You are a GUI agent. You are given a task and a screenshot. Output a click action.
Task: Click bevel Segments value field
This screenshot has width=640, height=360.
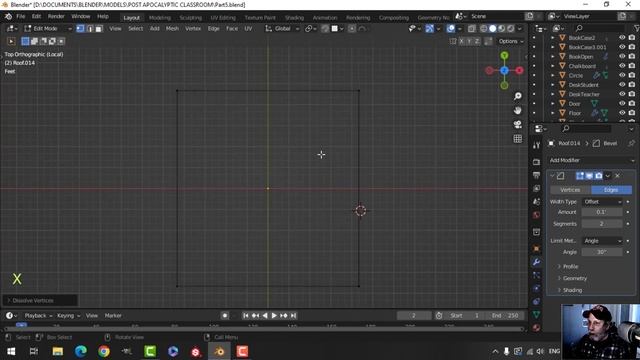[x=602, y=224]
